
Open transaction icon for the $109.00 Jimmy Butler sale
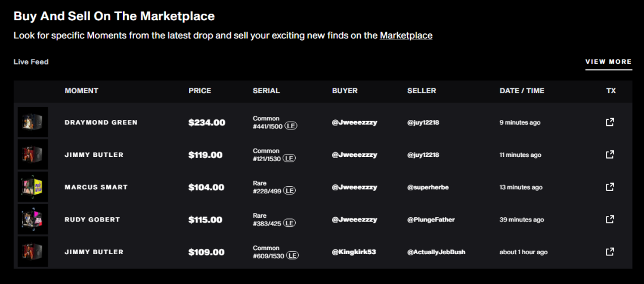610,252
